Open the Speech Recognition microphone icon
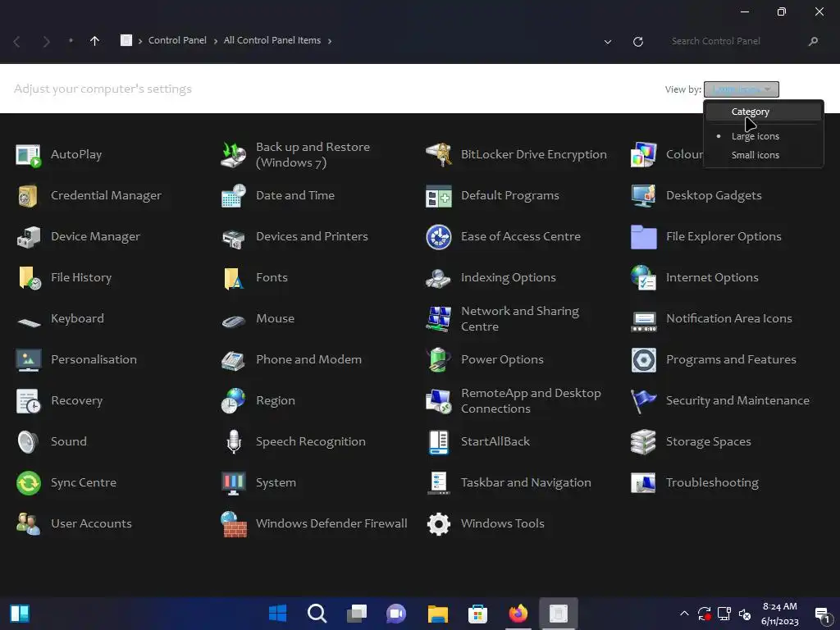Screen dimensions: 840x630 point(234,442)
